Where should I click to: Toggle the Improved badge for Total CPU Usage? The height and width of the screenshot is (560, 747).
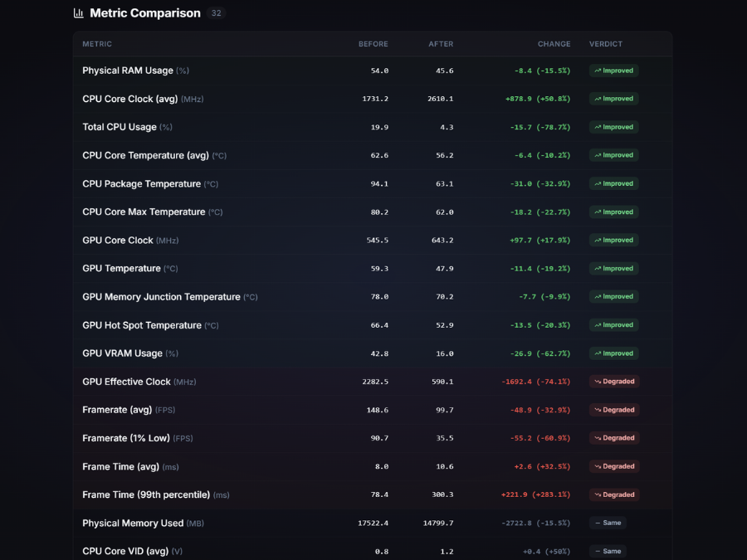point(613,127)
